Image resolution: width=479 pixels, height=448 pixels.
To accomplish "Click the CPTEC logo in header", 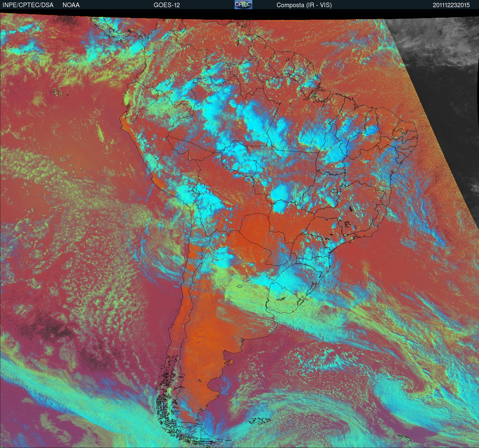I will (x=243, y=5).
